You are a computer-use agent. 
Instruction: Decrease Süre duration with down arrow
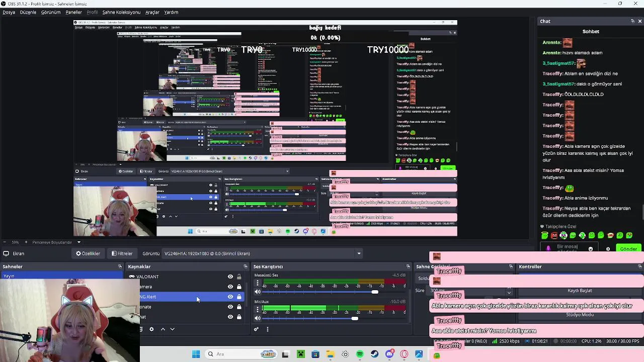[509, 293]
